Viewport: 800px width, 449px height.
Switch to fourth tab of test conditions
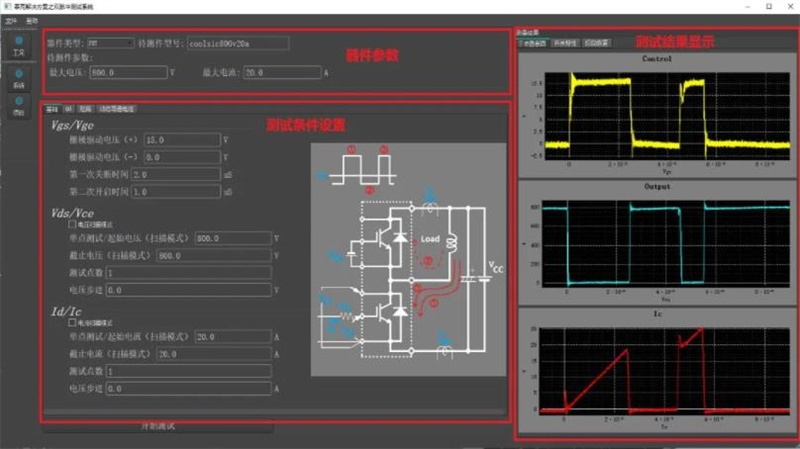pos(117,107)
